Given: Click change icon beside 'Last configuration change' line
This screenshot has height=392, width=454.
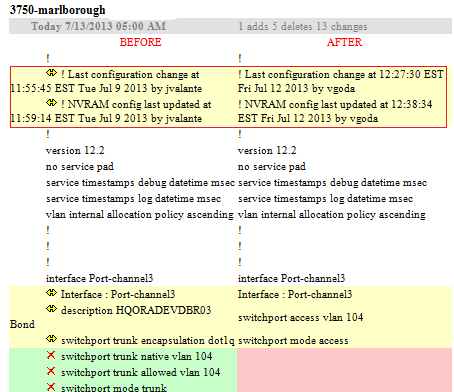Looking at the screenshot, I should click(51, 73).
